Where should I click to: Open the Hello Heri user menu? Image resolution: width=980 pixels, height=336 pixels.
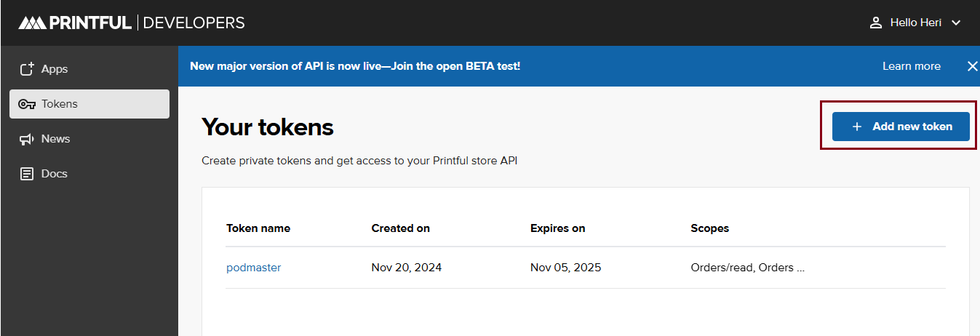tap(915, 23)
